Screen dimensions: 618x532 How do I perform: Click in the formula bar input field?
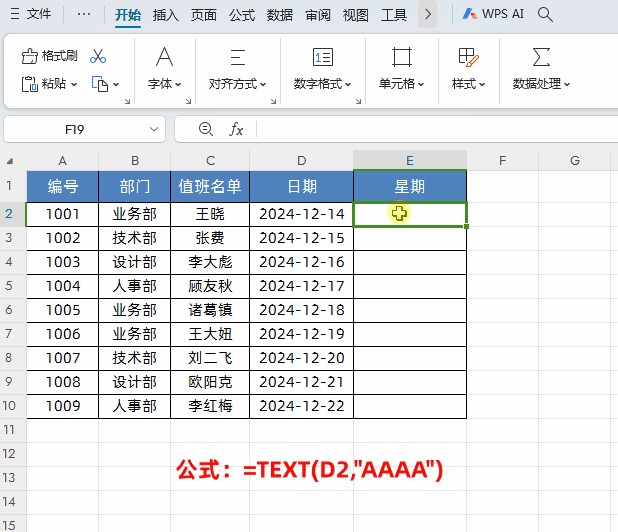(x=430, y=129)
